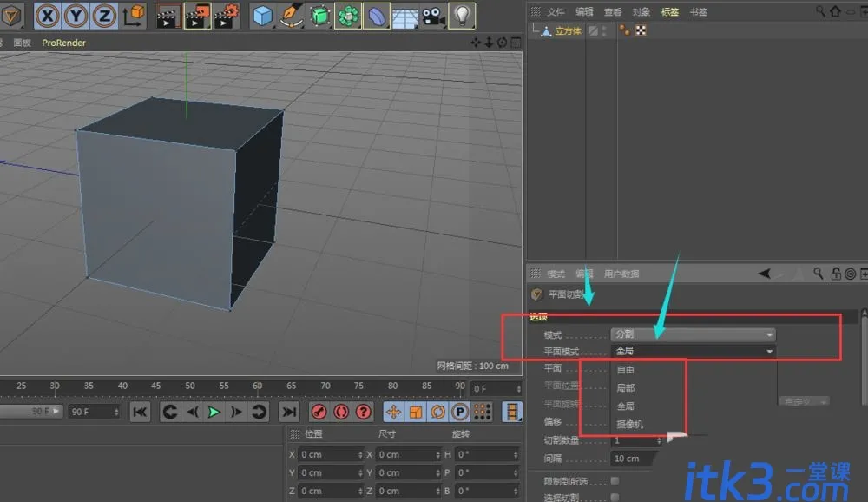Click the phong tag on 立方体
868x502 pixels.
tap(624, 30)
